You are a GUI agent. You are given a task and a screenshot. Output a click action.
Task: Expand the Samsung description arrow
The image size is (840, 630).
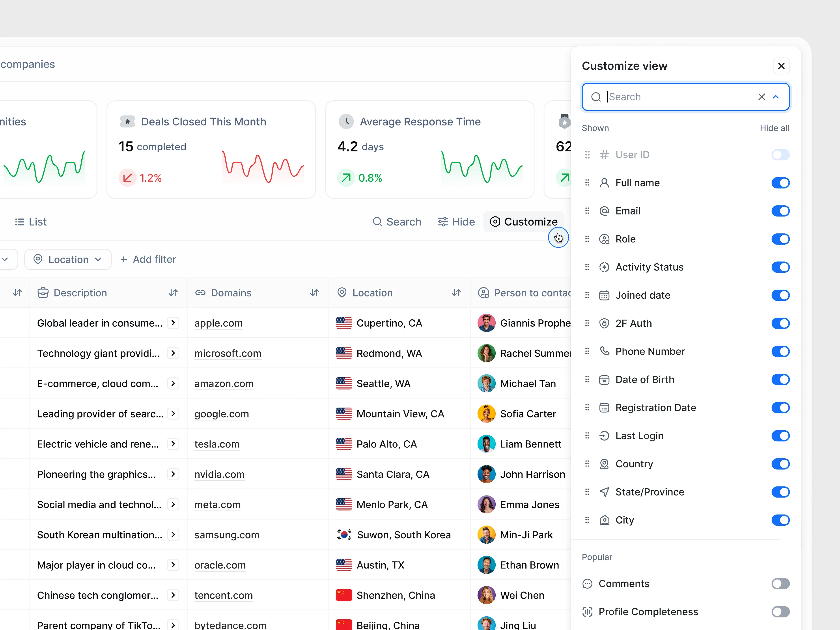click(173, 535)
